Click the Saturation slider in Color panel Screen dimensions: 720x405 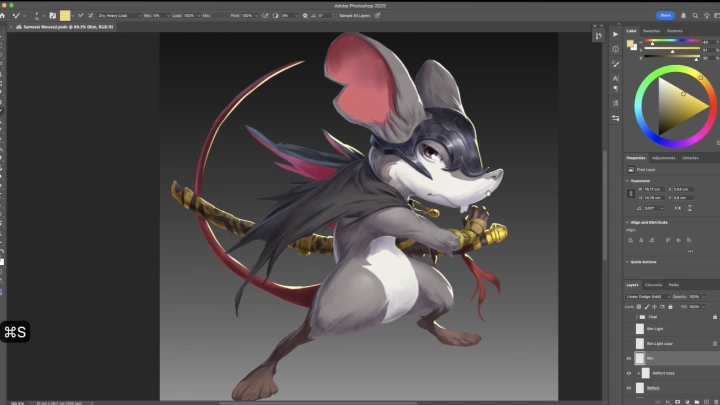[672, 50]
